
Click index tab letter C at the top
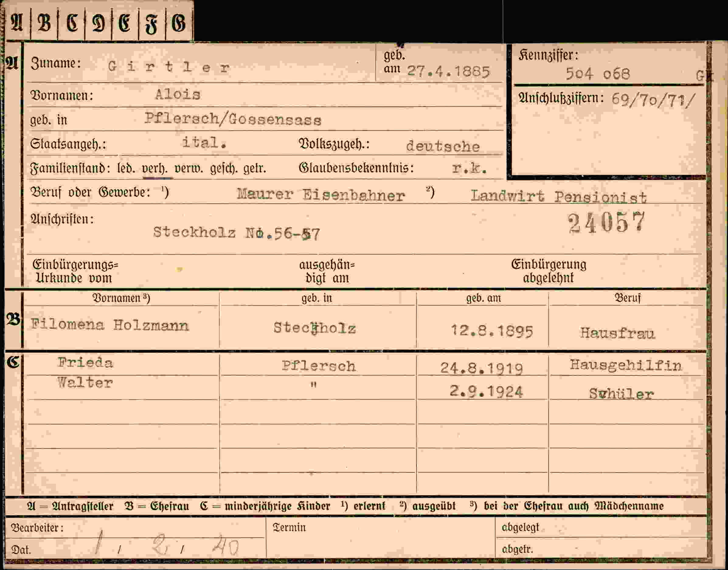point(72,23)
